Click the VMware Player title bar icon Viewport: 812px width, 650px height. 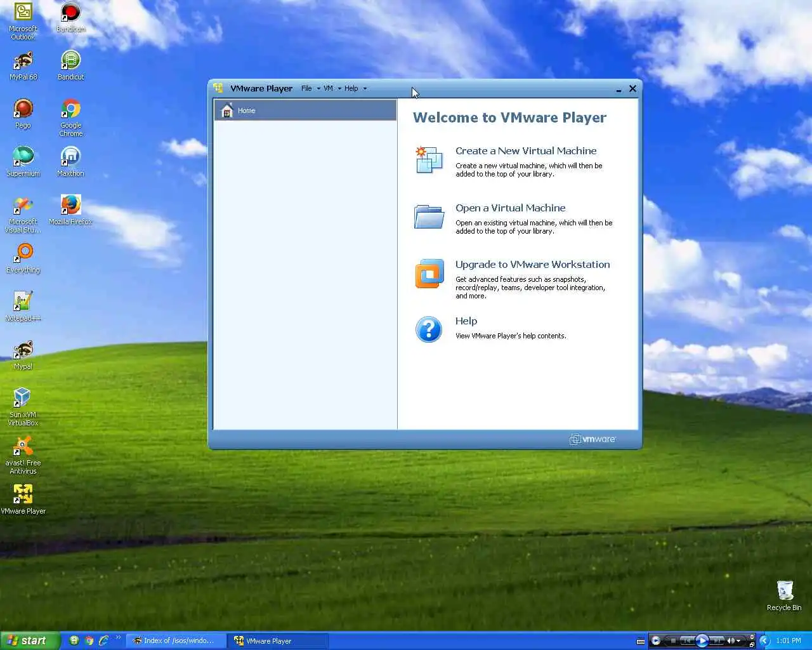click(x=218, y=88)
